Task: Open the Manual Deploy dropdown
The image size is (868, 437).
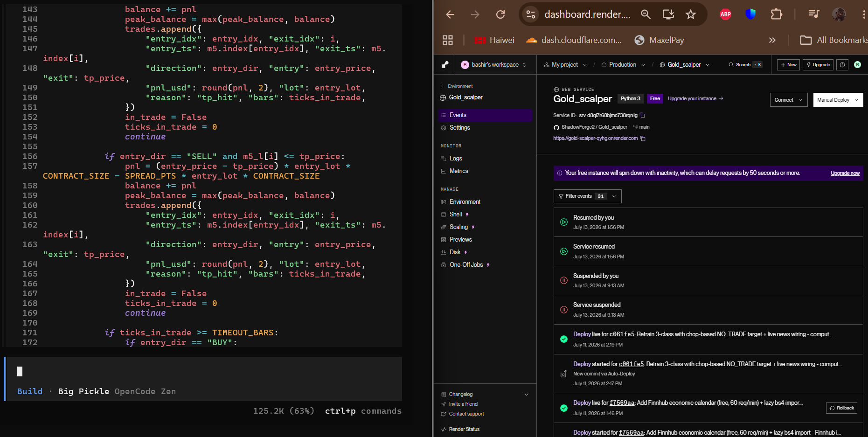Action: coord(838,100)
